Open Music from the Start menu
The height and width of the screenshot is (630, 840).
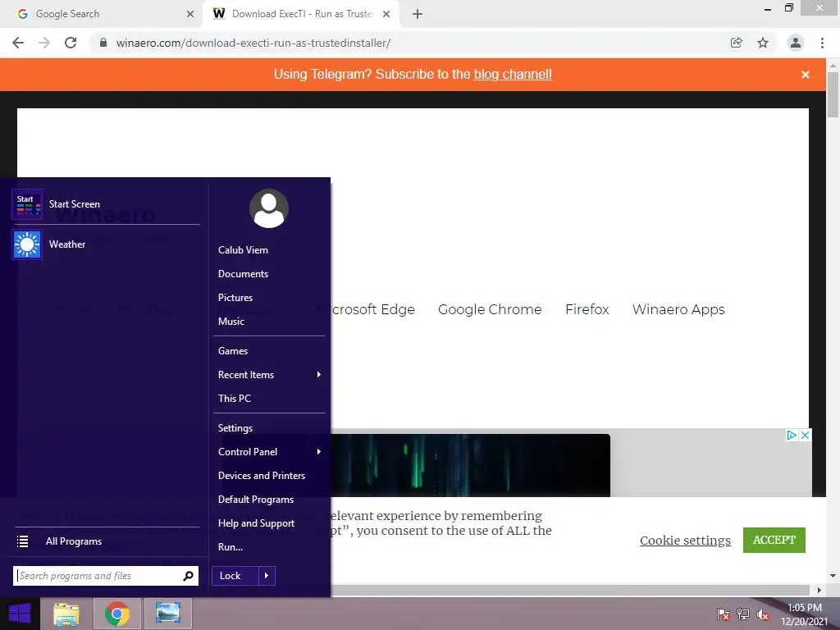[231, 322]
